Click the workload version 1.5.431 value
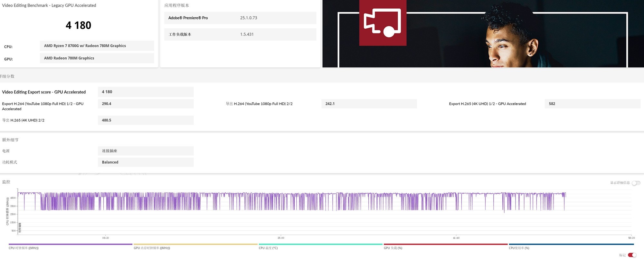The image size is (644, 270). (x=247, y=34)
